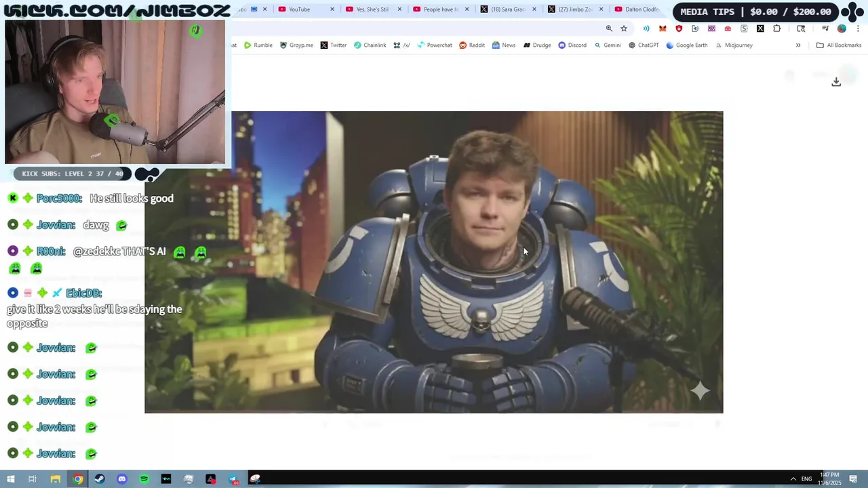
Task: Close the '(27) Jimbo Zo...' tab
Action: tap(601, 9)
